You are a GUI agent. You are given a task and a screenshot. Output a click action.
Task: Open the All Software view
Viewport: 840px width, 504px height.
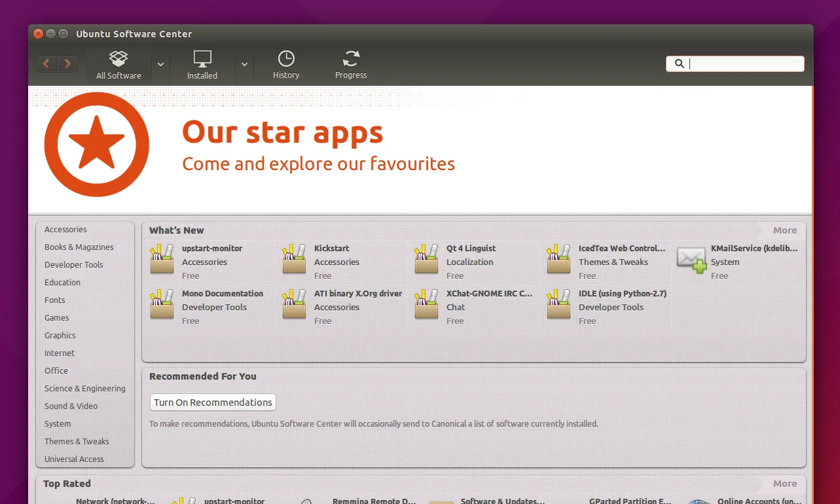(x=119, y=65)
